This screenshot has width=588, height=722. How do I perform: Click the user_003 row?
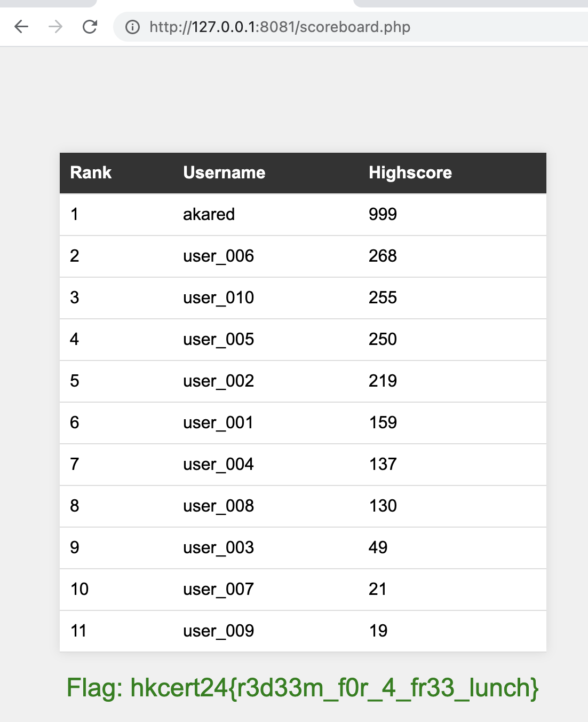click(303, 547)
